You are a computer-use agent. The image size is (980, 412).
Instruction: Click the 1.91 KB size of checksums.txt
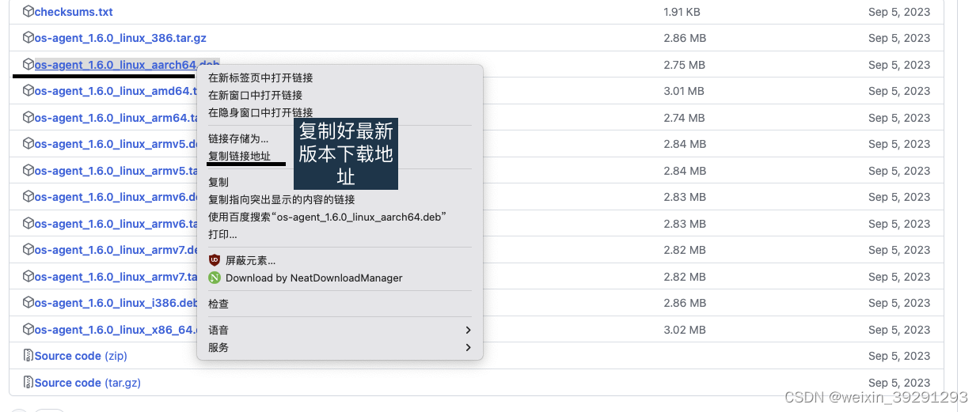(682, 12)
